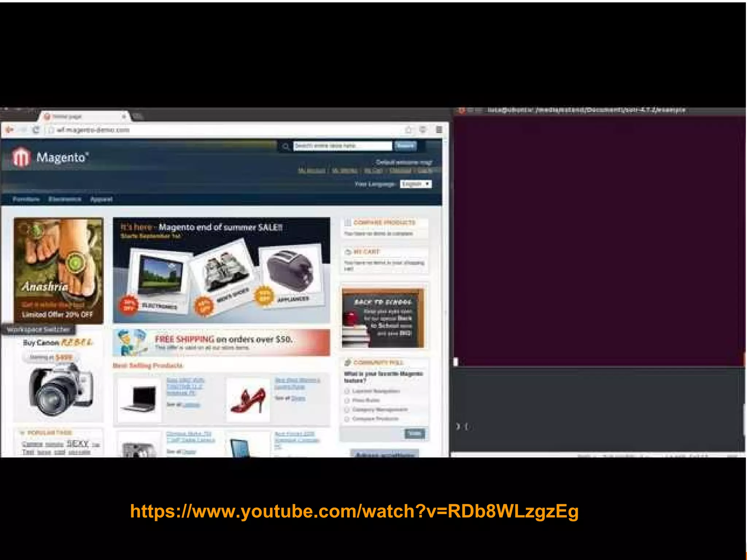Image resolution: width=747 pixels, height=560 pixels.
Task: Open the Apparel category menu
Action: pyautogui.click(x=101, y=199)
